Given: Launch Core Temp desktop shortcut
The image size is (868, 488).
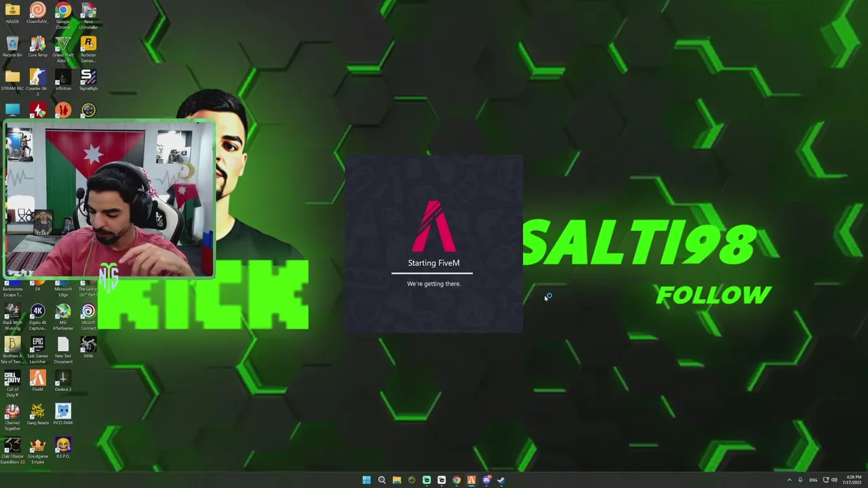Looking at the screenshot, I should coord(37,47).
